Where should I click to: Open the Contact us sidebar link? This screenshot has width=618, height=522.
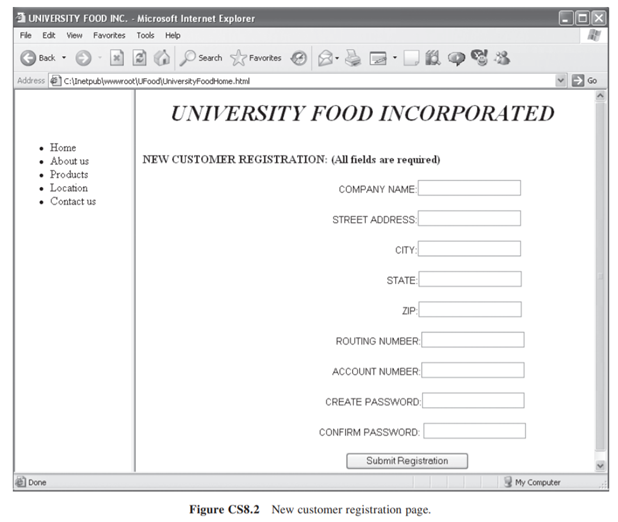click(x=73, y=202)
